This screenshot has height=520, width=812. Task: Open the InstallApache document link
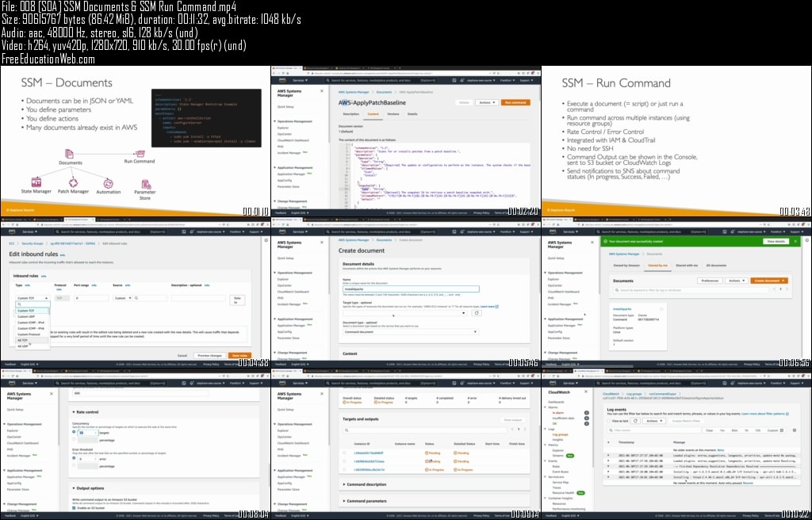[x=622, y=309]
